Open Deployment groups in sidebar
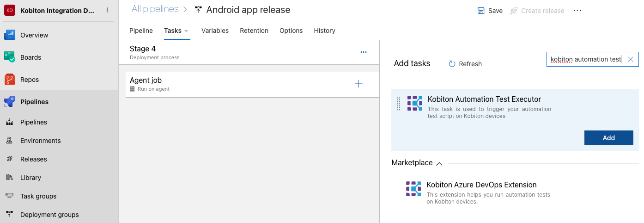This screenshot has height=223, width=644. 49,215
